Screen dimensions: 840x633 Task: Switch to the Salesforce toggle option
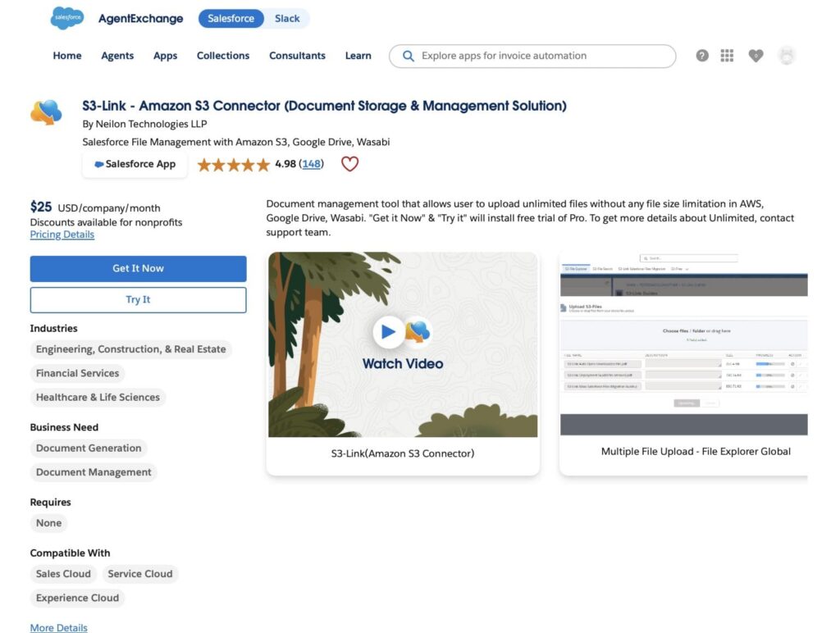point(231,18)
